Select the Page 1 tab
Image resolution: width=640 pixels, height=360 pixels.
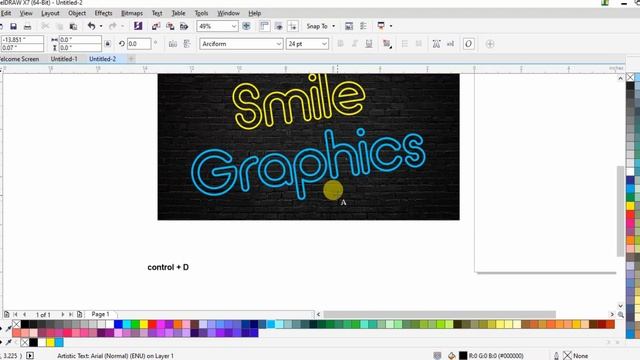coord(100,314)
